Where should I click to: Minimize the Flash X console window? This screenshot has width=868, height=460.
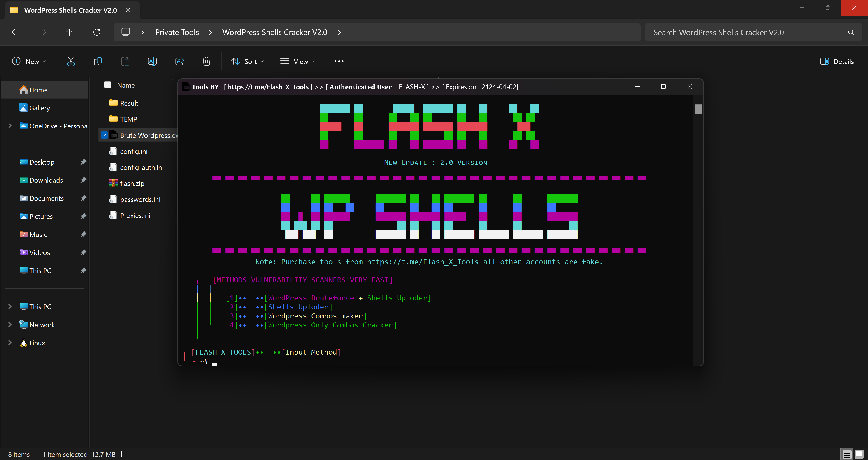637,86
